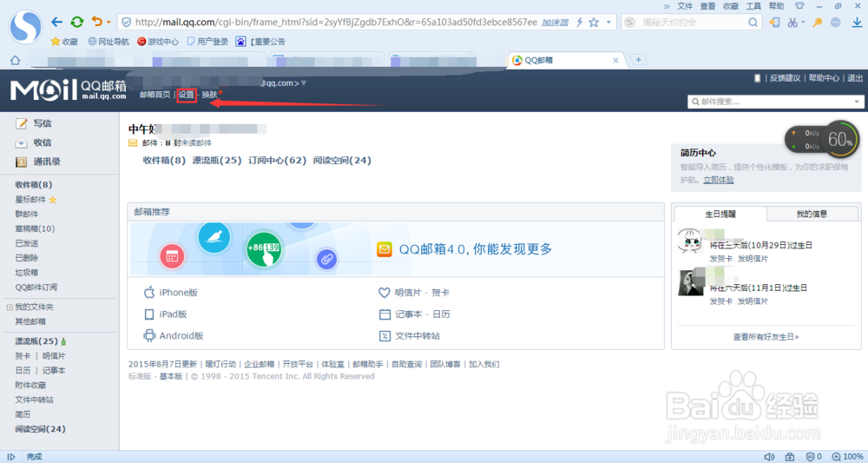Open 游戏中心 bookmark
The image size is (868, 463).
pyautogui.click(x=158, y=42)
